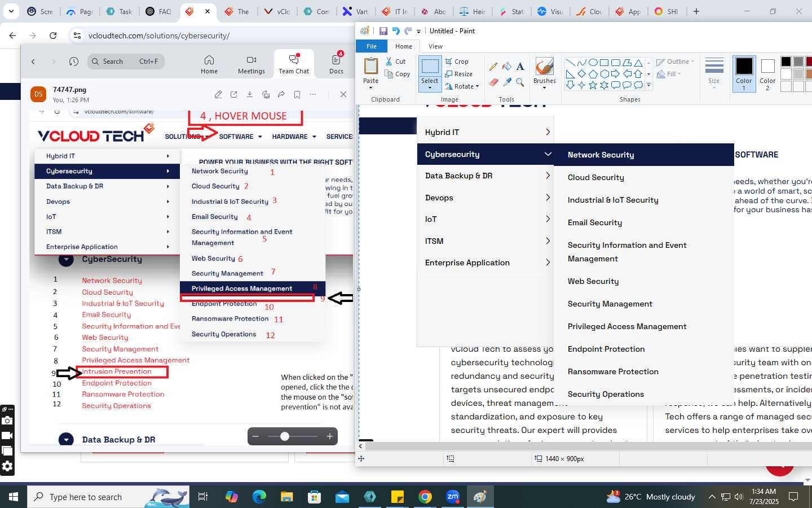Click Copy in the Clipboard group
The height and width of the screenshot is (508, 812).
click(398, 74)
